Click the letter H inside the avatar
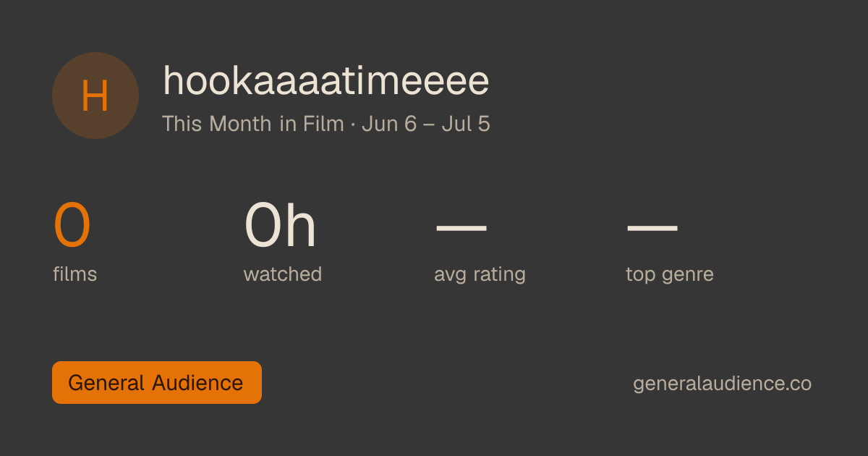The width and height of the screenshot is (868, 456). pos(95,96)
